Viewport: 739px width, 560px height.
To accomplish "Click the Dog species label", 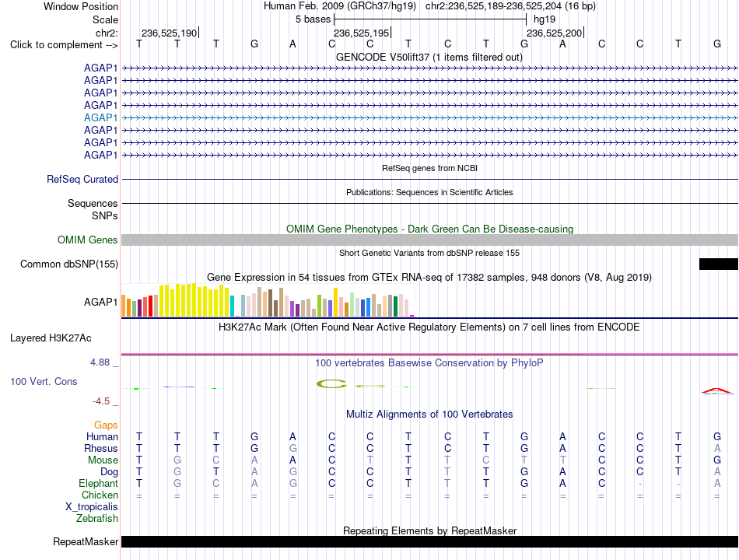I will pyautogui.click(x=109, y=472).
